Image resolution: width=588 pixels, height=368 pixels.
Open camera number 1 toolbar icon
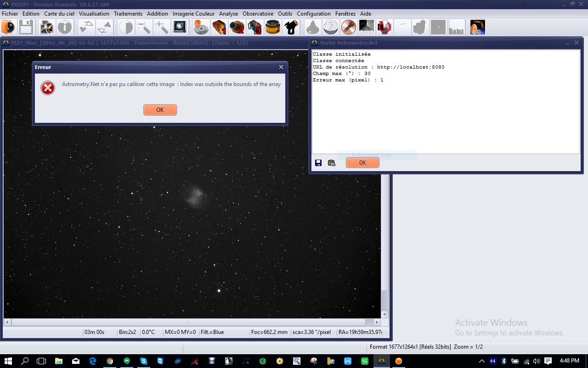coord(219,28)
